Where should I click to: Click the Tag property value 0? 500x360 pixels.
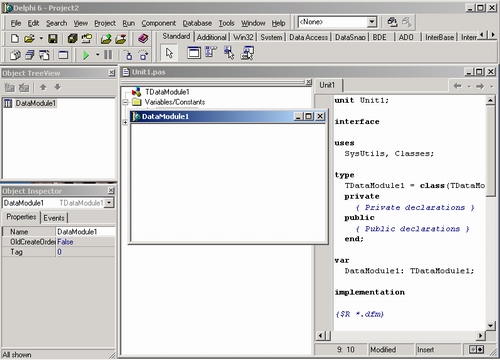[x=85, y=252]
